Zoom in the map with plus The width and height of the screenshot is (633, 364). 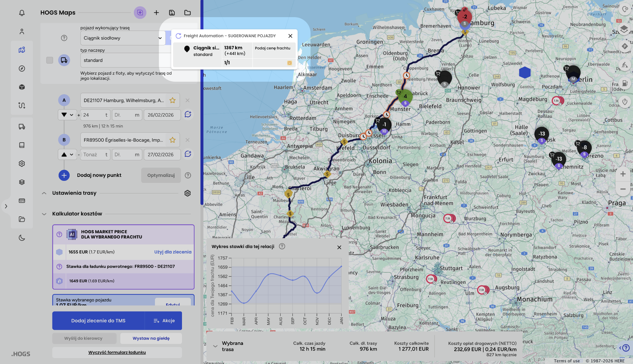pyautogui.click(x=623, y=174)
